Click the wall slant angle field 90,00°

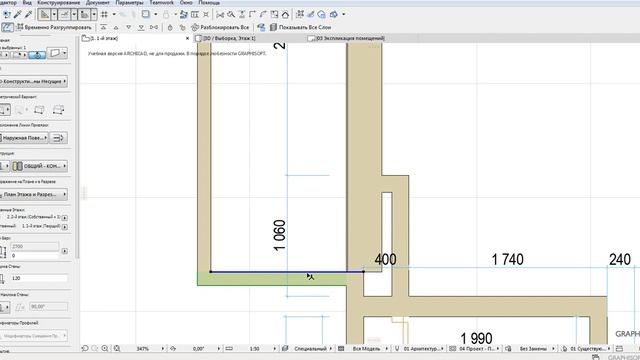tap(48, 307)
